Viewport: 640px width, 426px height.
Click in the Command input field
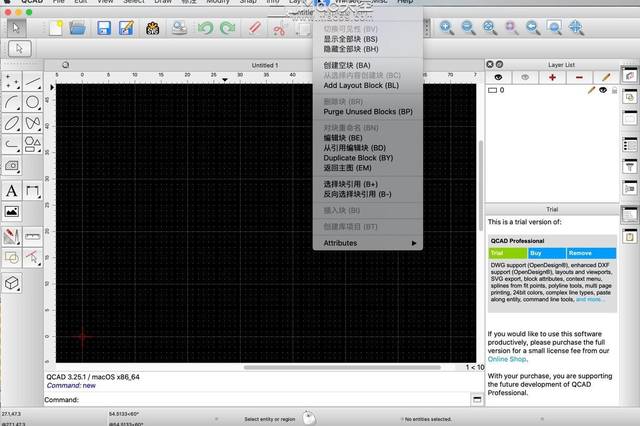[x=274, y=400]
